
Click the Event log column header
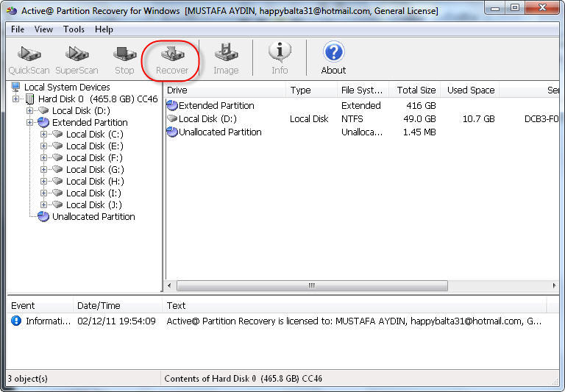pyautogui.click(x=40, y=305)
